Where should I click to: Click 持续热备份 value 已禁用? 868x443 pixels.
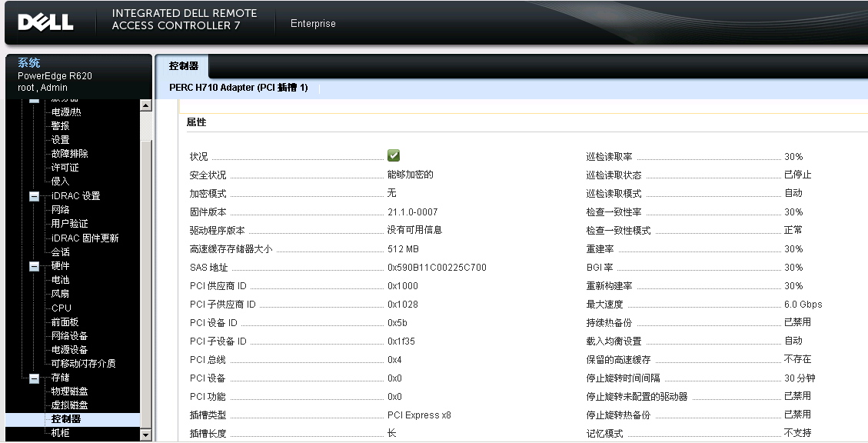(798, 322)
